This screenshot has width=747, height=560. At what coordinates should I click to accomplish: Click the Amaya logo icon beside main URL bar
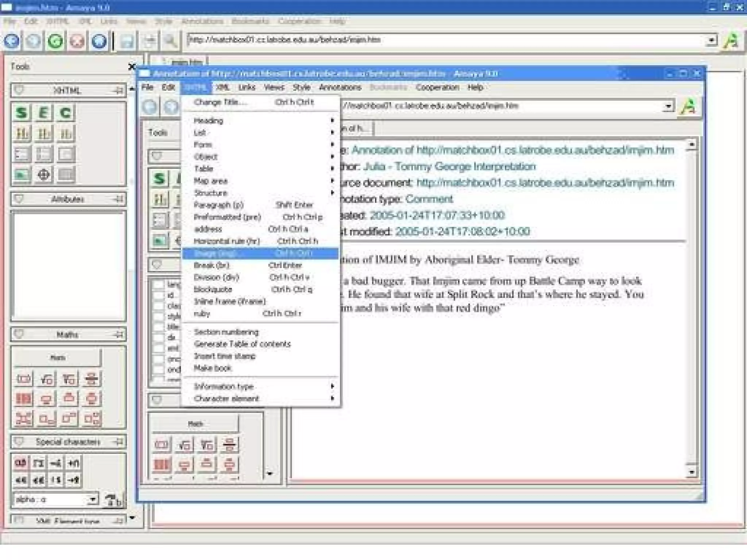[x=731, y=40]
